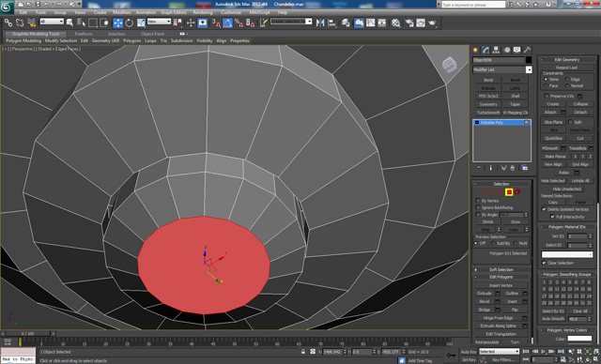The height and width of the screenshot is (364, 601).
Task: Open the vertex Color swatch picker
Action: point(579,339)
